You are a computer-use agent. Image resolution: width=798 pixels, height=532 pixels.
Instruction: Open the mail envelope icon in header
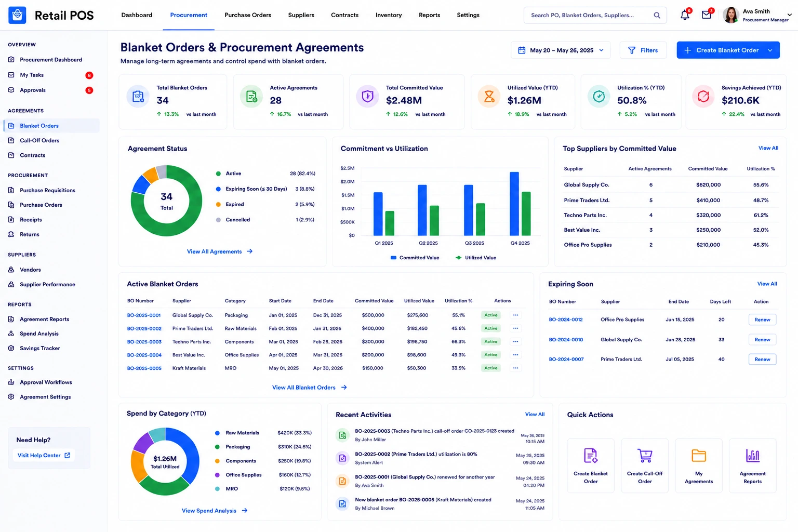point(707,15)
